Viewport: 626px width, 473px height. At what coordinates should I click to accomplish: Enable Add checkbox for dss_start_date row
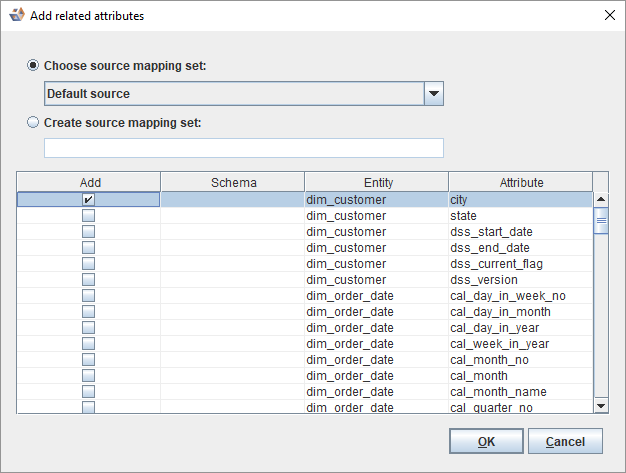coord(88,232)
